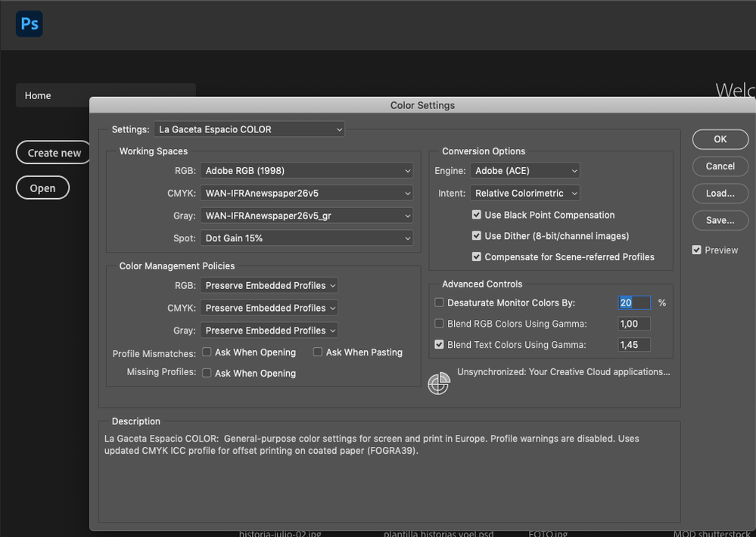Enable Desaturate Monitor Colors By
The width and height of the screenshot is (756, 537).
(x=439, y=303)
